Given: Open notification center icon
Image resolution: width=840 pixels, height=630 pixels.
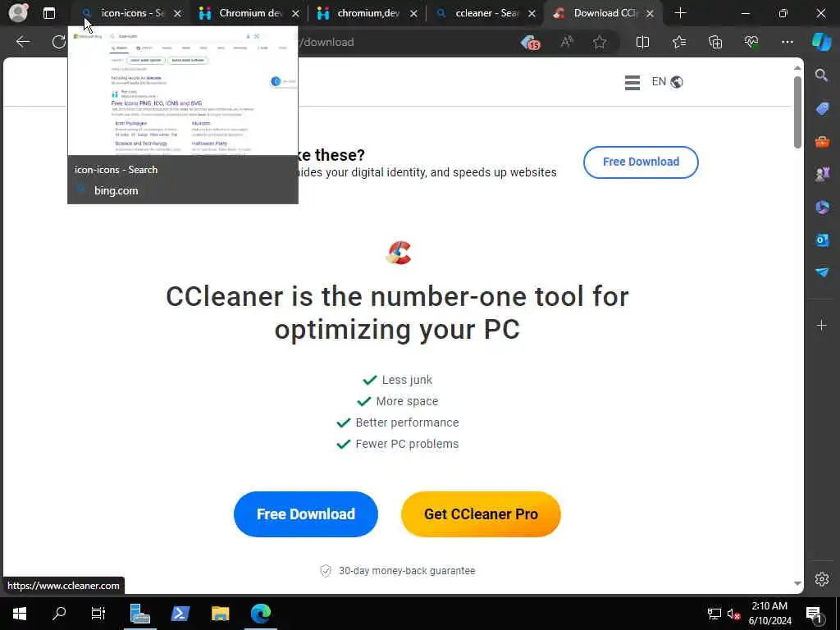Looking at the screenshot, I should coord(815,614).
